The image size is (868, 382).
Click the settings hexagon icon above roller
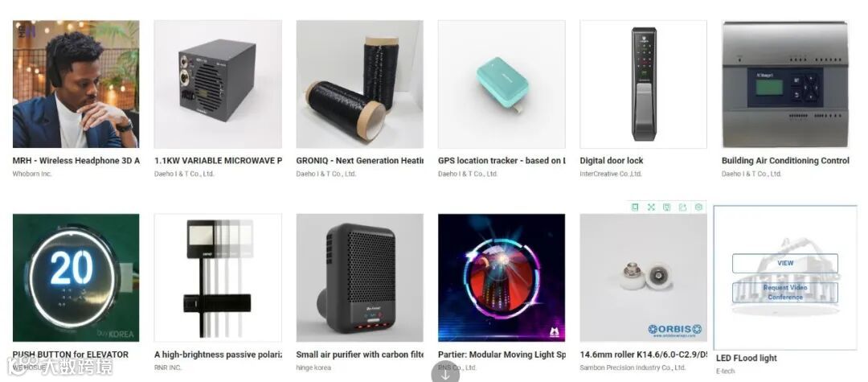point(698,207)
